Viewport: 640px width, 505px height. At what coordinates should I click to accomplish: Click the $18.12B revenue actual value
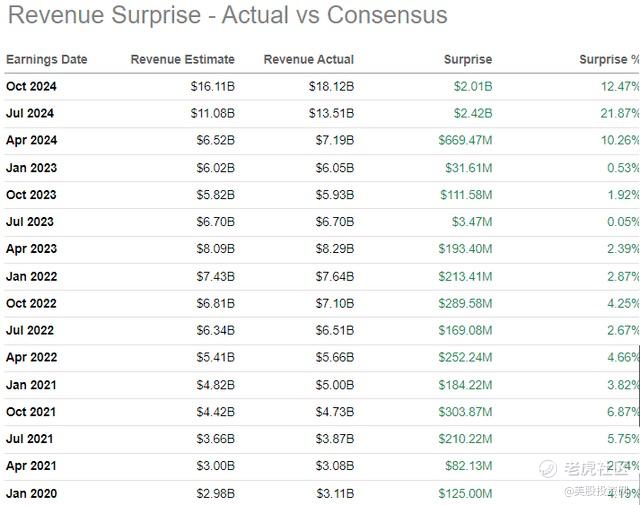tap(331, 87)
